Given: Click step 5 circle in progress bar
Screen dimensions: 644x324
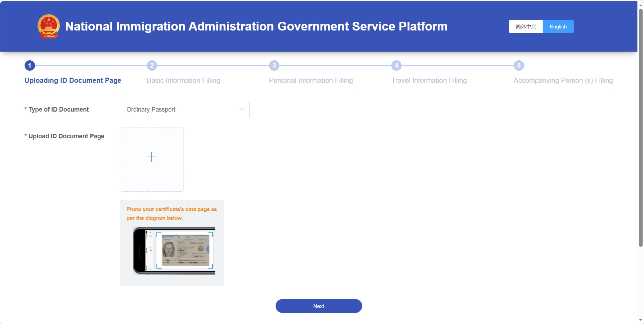Looking at the screenshot, I should [519, 65].
